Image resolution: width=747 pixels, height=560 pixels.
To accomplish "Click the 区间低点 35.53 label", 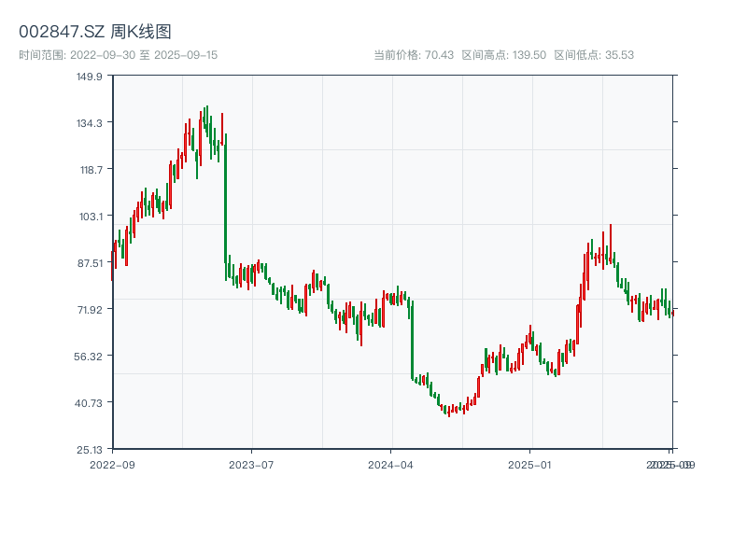I will point(594,55).
